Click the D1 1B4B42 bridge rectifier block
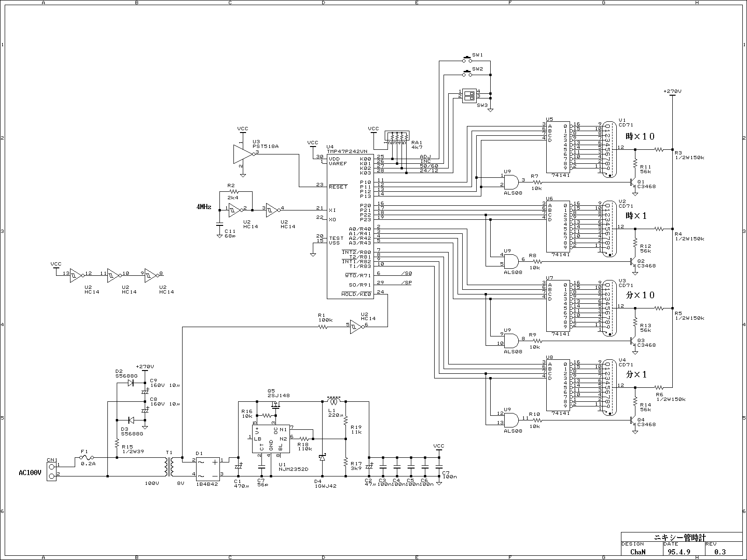 (x=208, y=469)
